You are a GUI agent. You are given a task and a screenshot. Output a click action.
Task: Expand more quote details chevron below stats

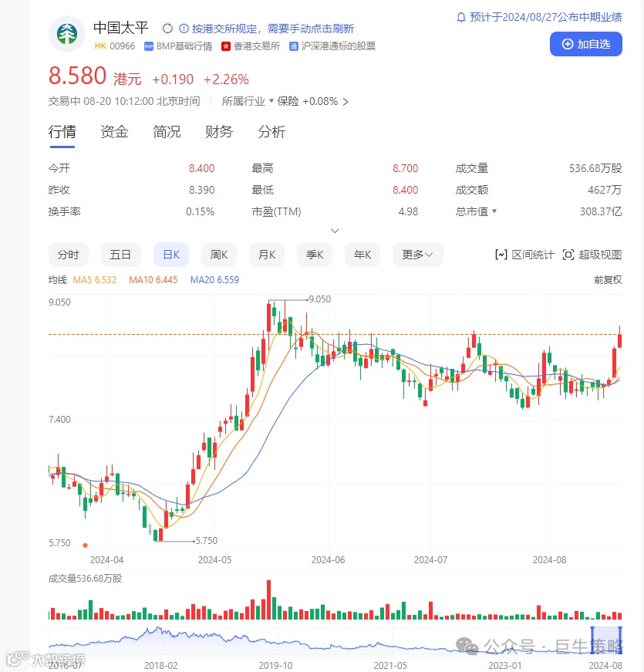click(335, 231)
